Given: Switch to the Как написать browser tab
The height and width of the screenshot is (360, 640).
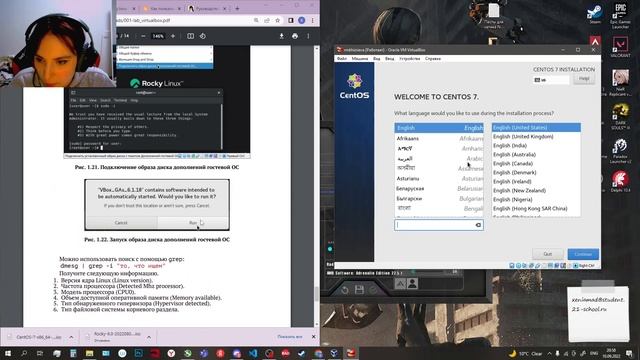Looking at the screenshot, I should (163, 8).
